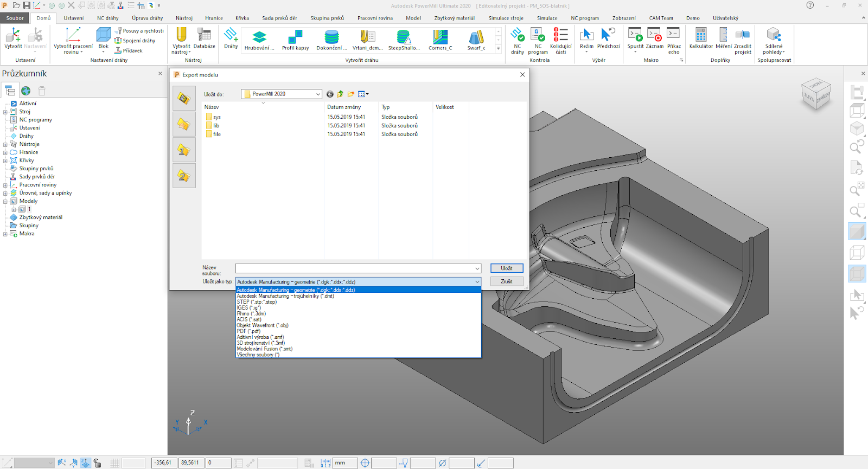Collapse the Modely tree node
The image size is (868, 469).
click(x=5, y=201)
